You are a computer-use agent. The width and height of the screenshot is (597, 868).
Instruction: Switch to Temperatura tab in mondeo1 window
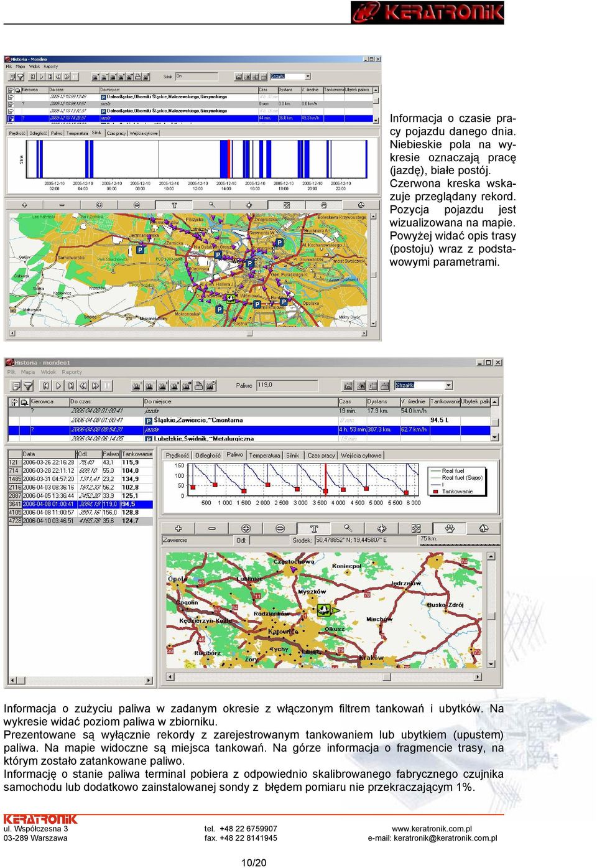pyautogui.click(x=265, y=455)
